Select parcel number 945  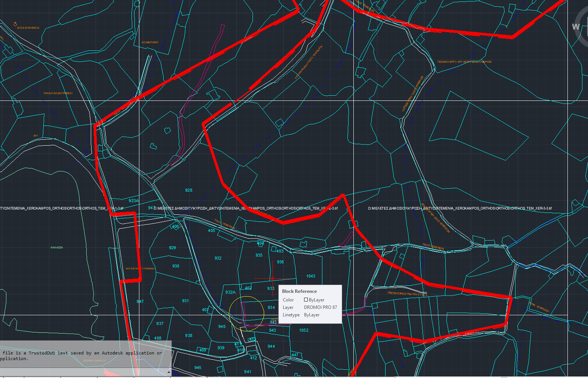coord(198,368)
